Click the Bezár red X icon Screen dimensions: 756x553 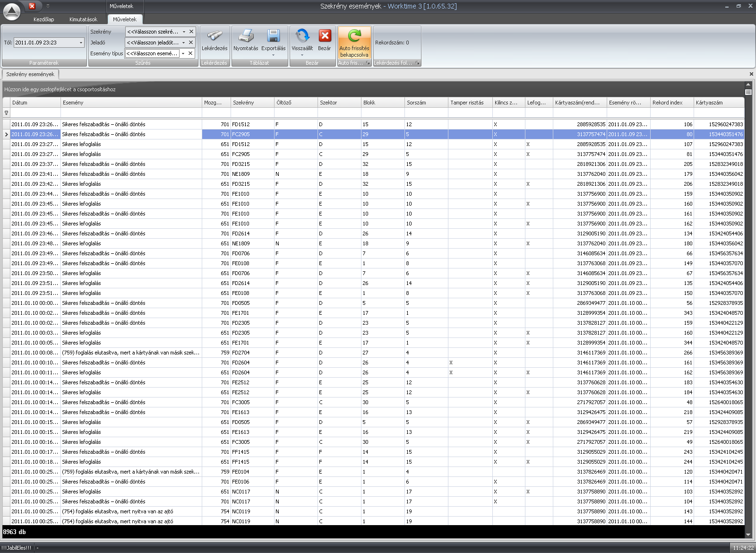pyautogui.click(x=325, y=36)
